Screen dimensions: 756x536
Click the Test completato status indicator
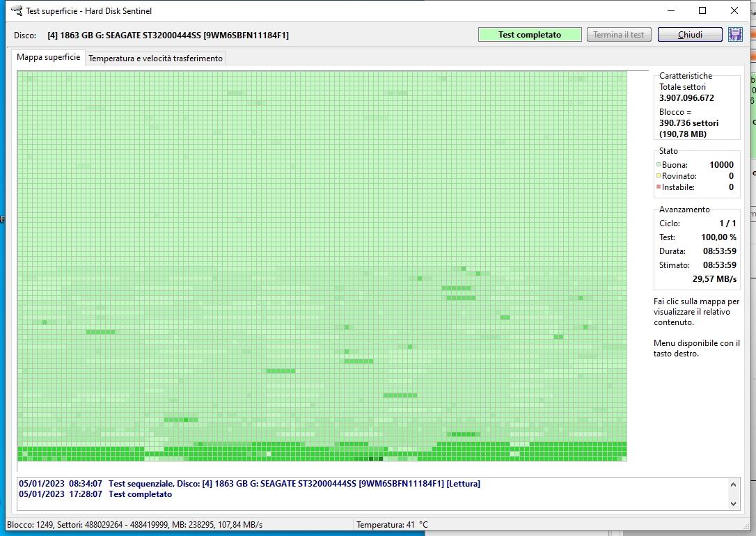[x=529, y=35]
